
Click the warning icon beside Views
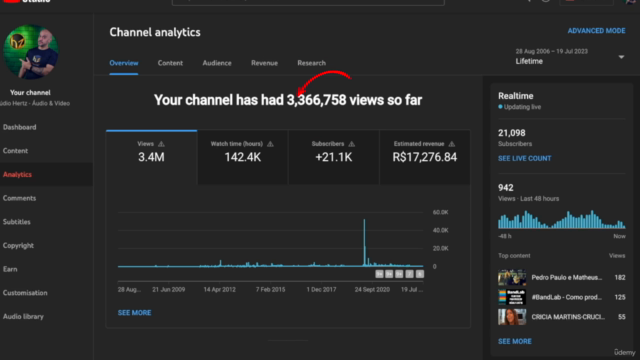[161, 144]
